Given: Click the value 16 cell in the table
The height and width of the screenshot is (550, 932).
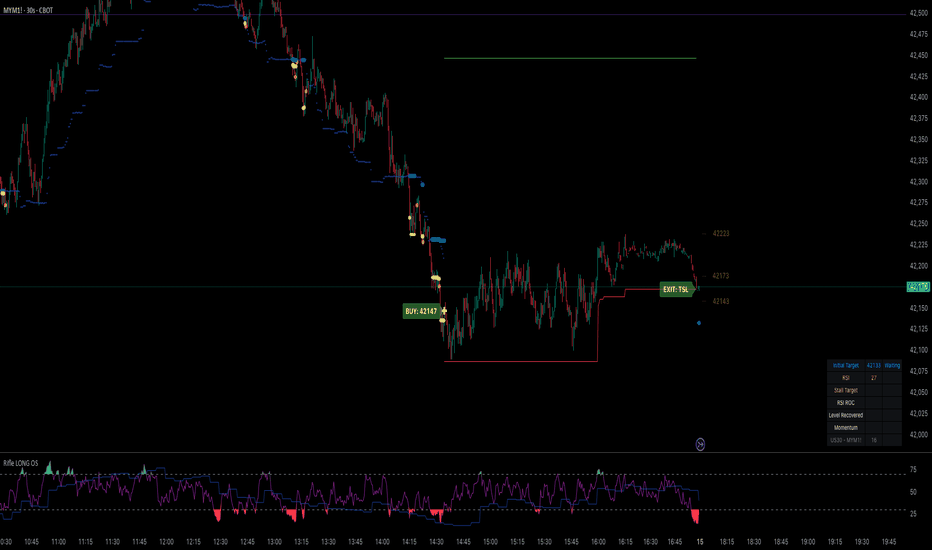Looking at the screenshot, I should tap(874, 441).
